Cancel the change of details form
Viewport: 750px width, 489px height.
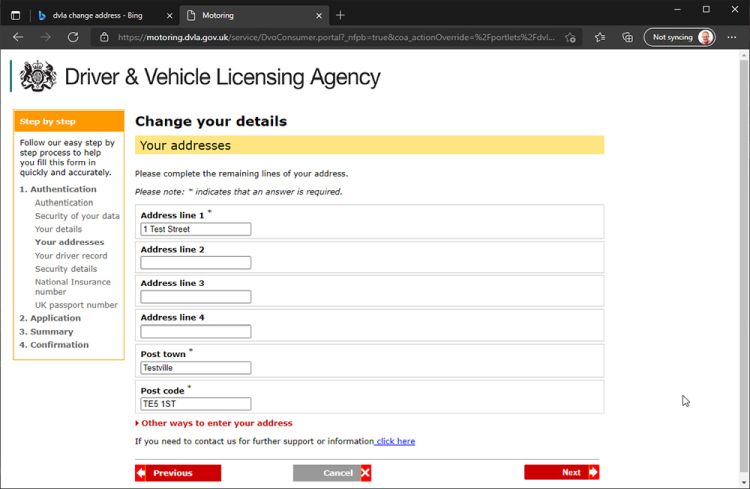pyautogui.click(x=332, y=473)
